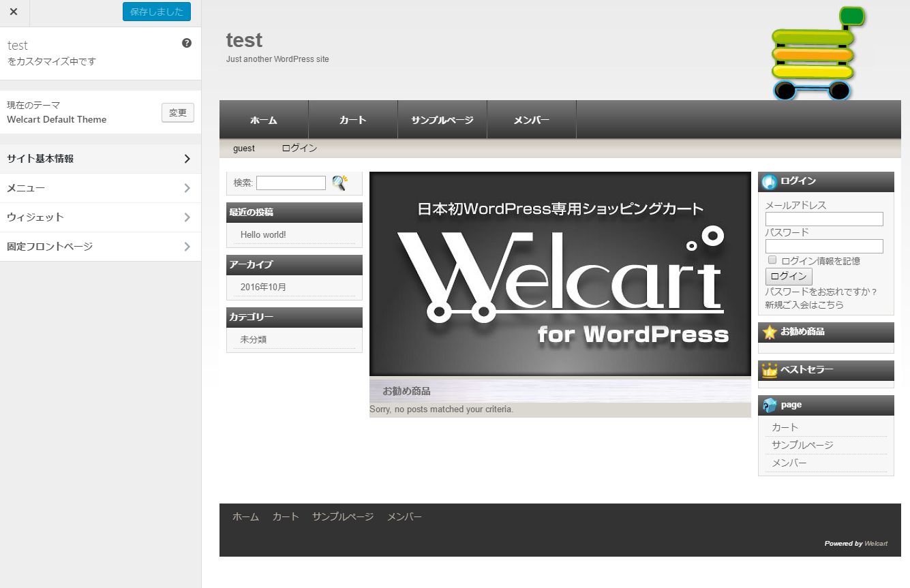Click the crown icon beside ベストセラー

coord(770,371)
